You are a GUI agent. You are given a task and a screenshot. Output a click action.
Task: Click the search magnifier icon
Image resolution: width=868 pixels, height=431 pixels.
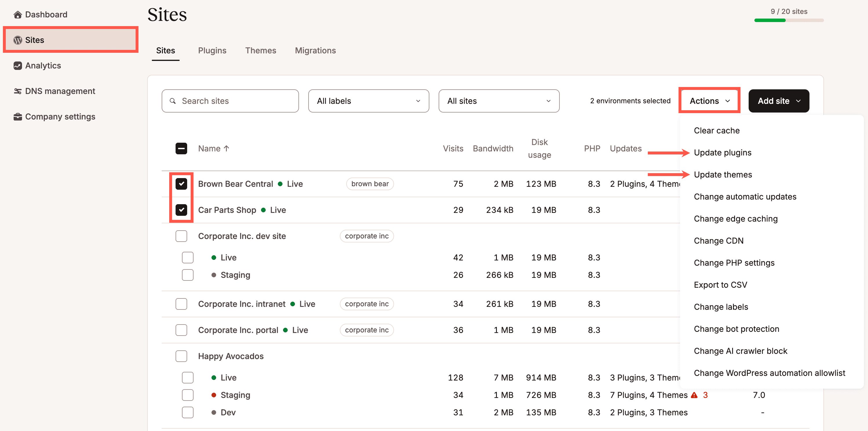pyautogui.click(x=172, y=101)
